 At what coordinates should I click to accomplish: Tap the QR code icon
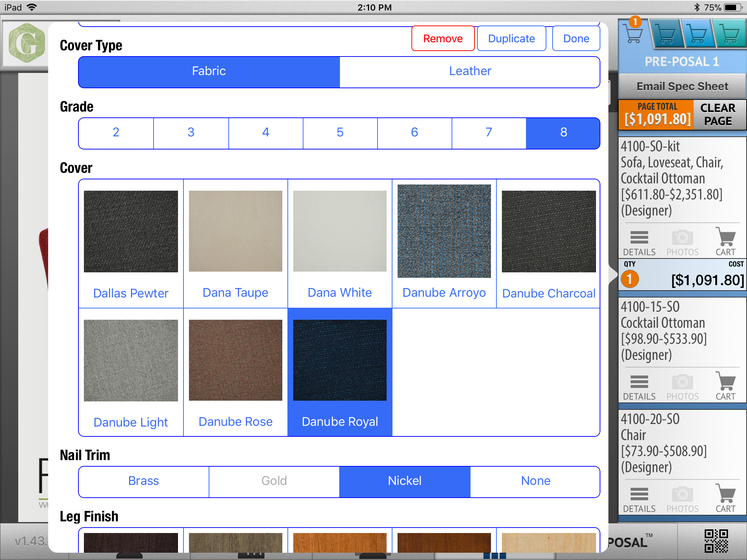point(716,541)
